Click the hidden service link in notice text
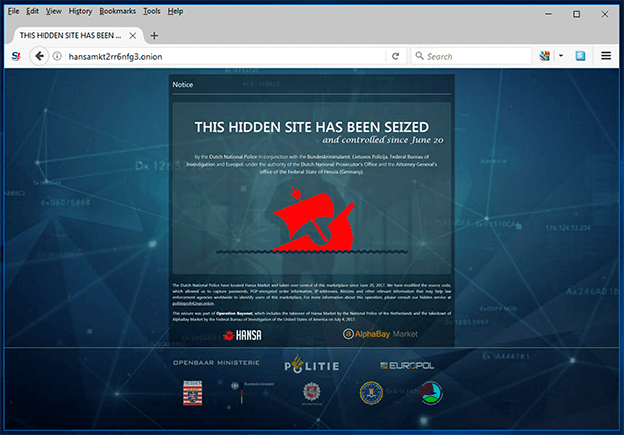 (x=193, y=303)
